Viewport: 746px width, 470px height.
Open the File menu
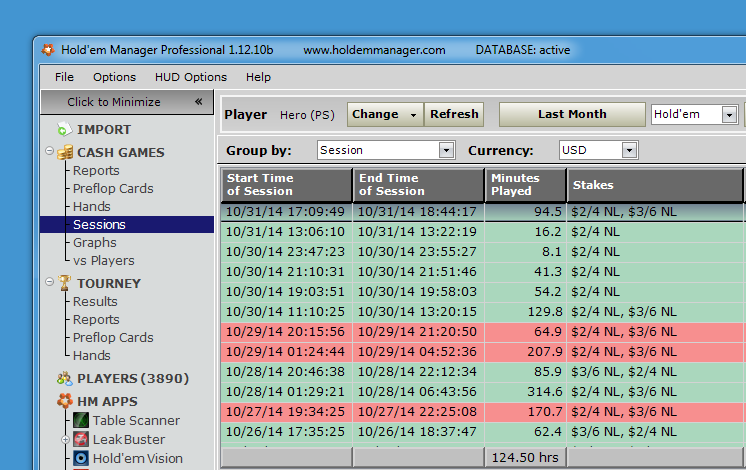[x=64, y=77]
